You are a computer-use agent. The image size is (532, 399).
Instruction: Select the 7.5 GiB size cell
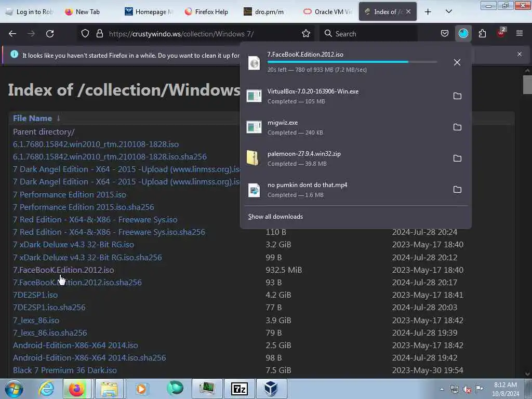pyautogui.click(x=278, y=370)
